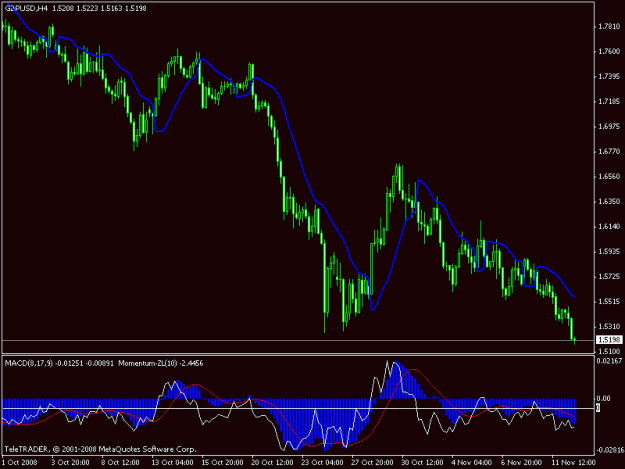Click the 1.7395 price axis label

click(x=609, y=77)
